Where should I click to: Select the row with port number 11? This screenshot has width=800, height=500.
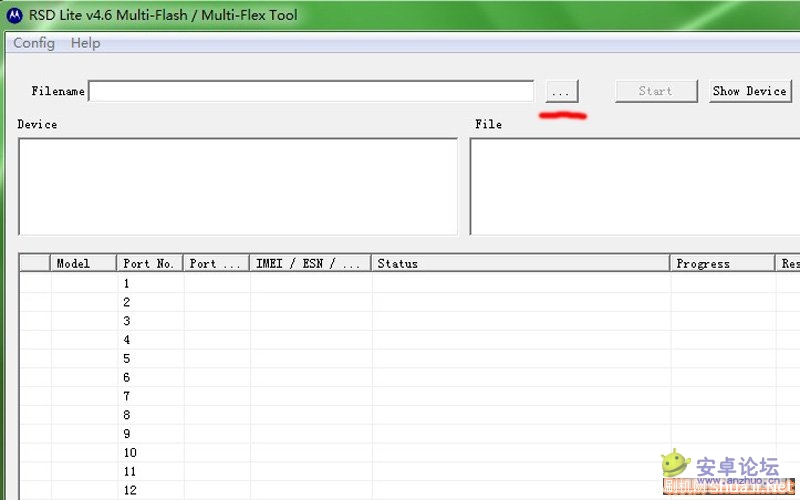pyautogui.click(x=410, y=472)
